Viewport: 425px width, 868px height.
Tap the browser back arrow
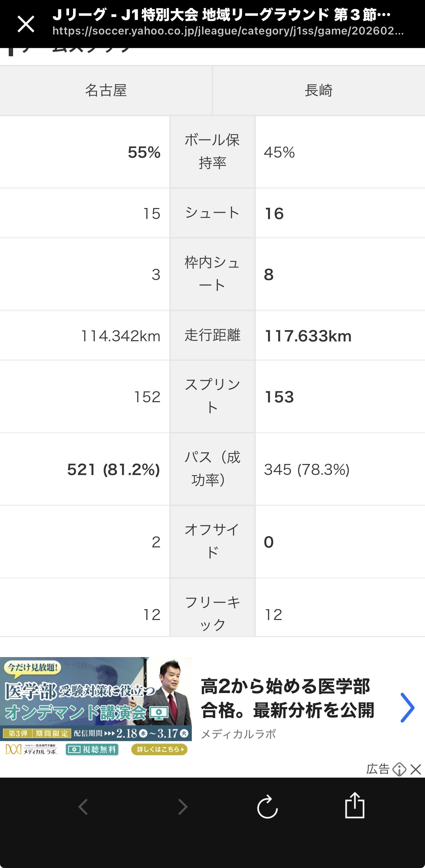tap(83, 807)
